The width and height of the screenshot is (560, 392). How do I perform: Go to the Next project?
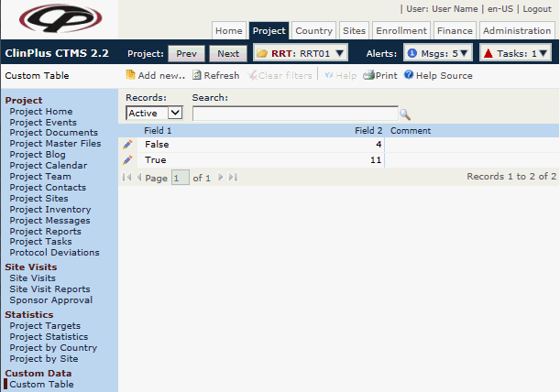point(227,53)
